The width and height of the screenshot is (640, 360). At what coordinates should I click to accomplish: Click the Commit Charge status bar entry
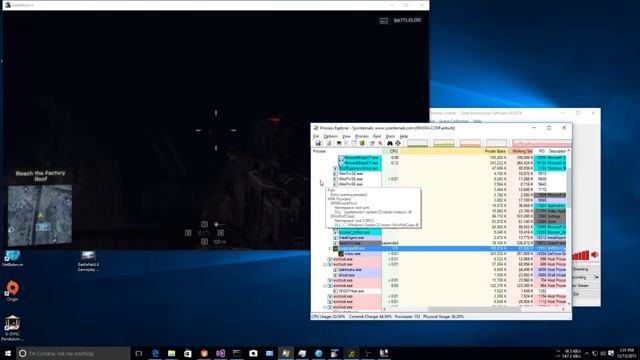click(370, 316)
